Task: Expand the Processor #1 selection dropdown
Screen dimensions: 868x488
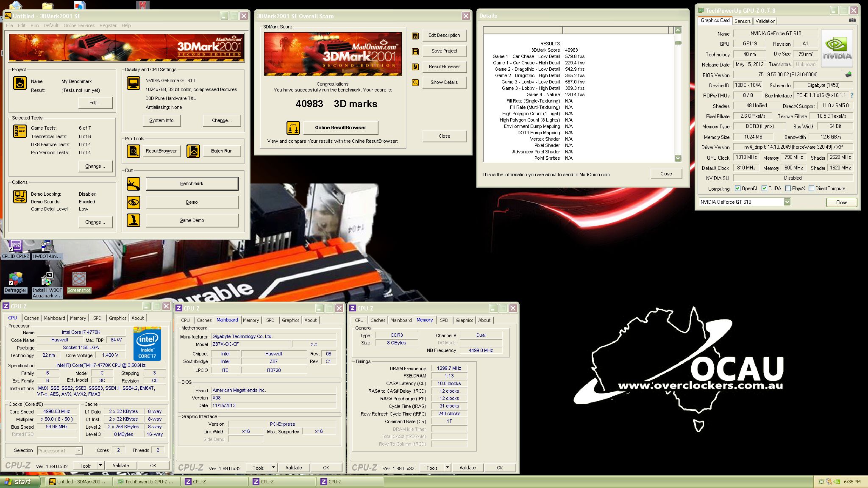Action: (x=78, y=451)
